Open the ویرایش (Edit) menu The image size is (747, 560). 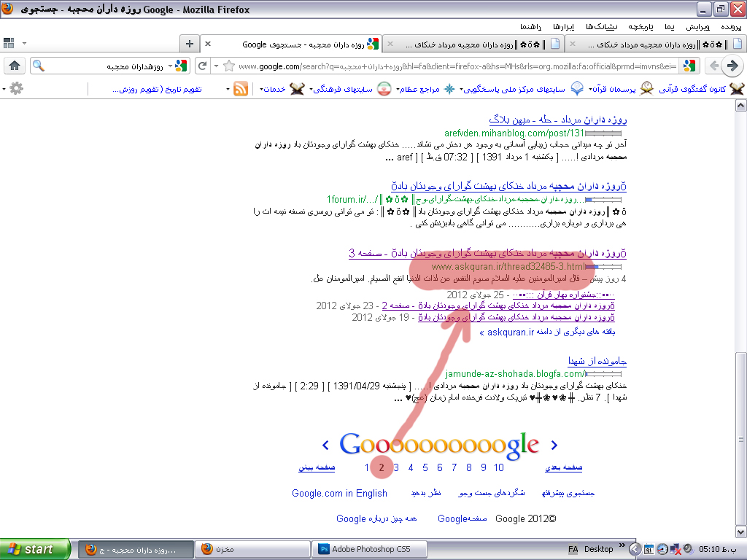pyautogui.click(x=697, y=27)
